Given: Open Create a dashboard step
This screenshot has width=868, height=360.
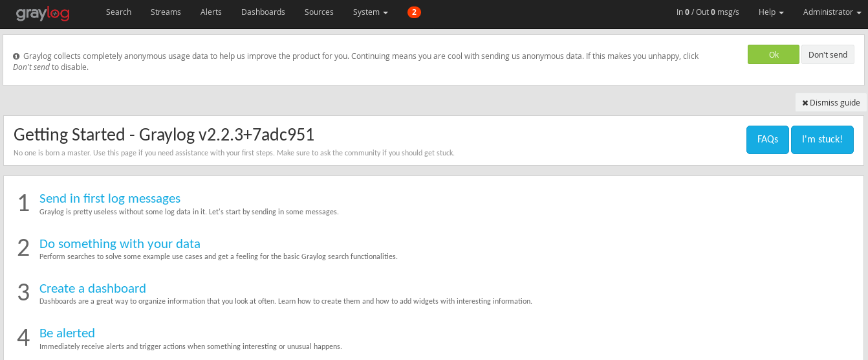Looking at the screenshot, I should tap(92, 289).
